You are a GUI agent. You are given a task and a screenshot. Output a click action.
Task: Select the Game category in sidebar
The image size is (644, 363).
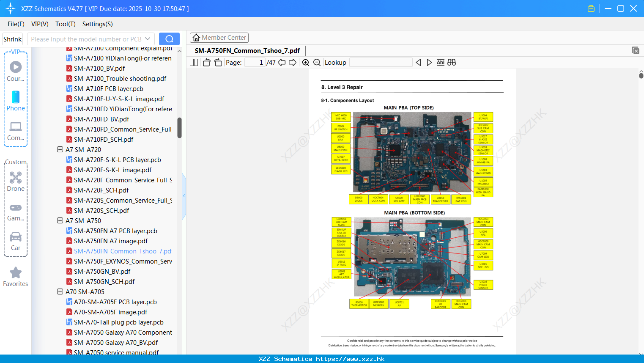click(x=16, y=212)
